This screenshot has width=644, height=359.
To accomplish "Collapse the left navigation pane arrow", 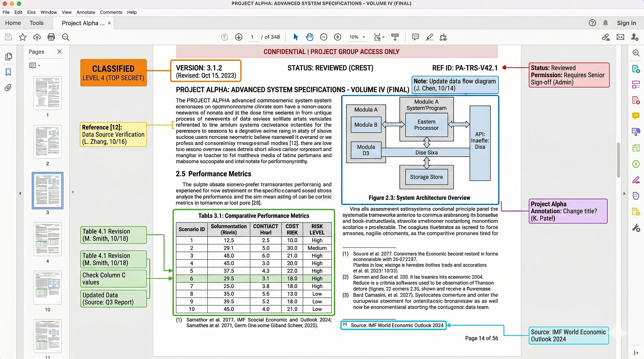I will (20, 193).
